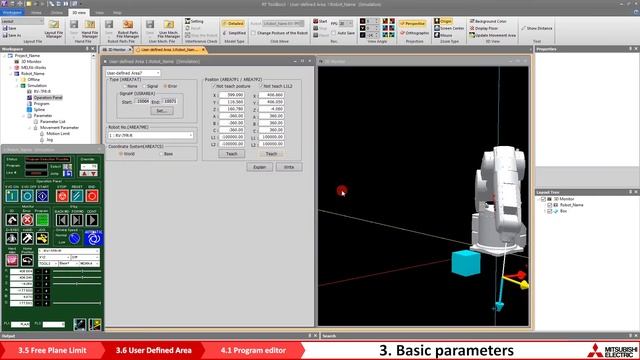Select the User-defined Area document tab
Image resolution: width=640 pixels, height=360 pixels.
(170, 49)
